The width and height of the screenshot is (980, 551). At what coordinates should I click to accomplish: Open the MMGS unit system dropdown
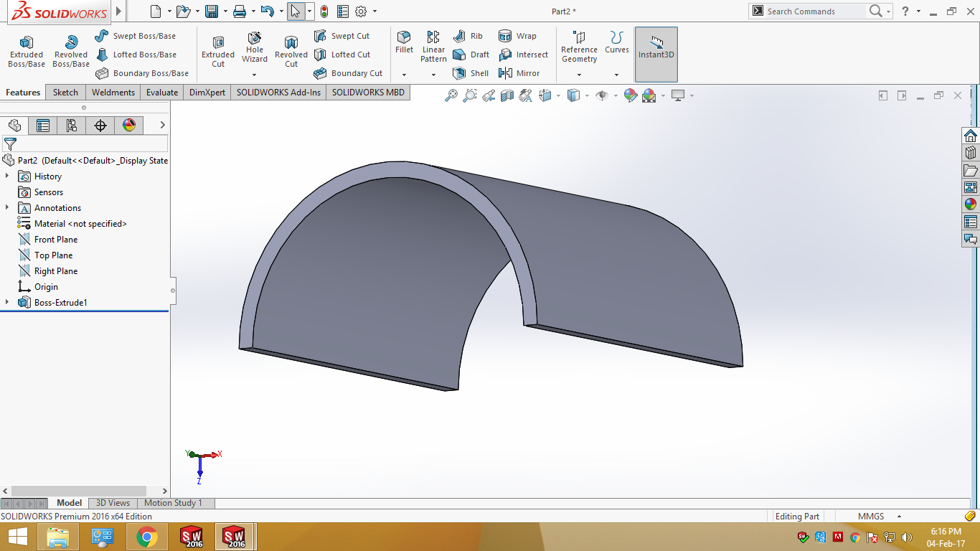pyautogui.click(x=898, y=517)
